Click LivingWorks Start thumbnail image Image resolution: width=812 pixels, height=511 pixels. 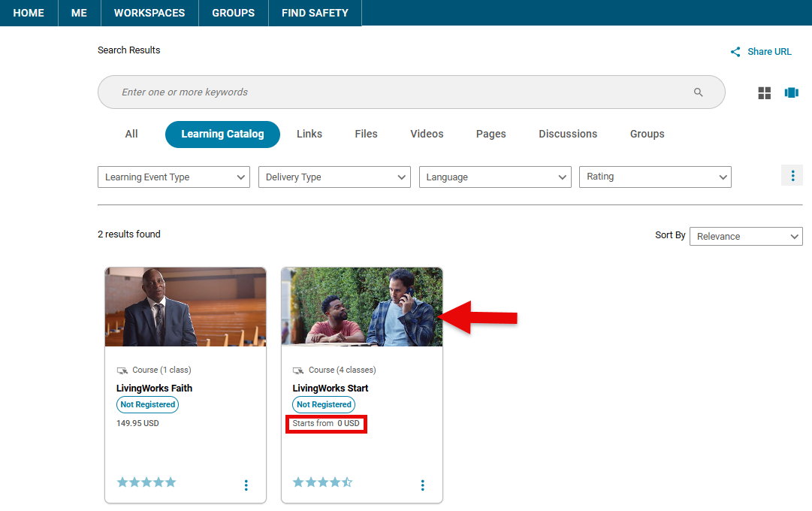tap(362, 307)
